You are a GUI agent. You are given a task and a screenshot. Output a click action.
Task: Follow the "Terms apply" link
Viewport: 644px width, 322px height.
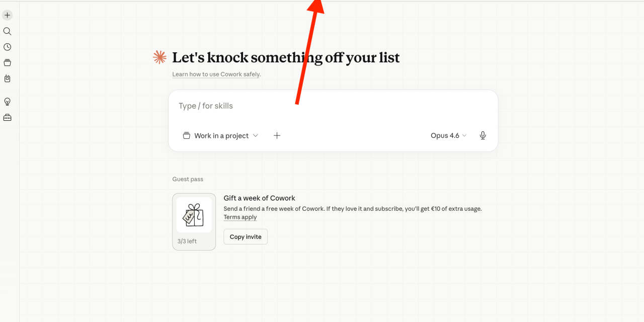240,217
